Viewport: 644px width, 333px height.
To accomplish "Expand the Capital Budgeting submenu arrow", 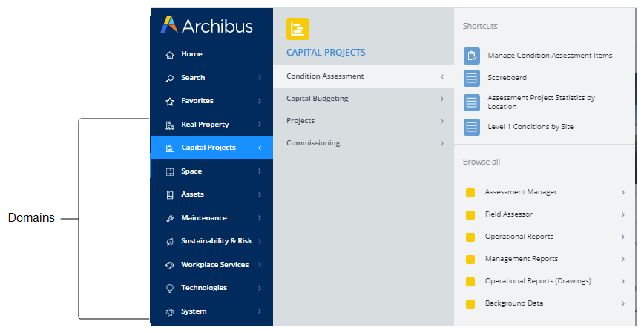I will (x=441, y=99).
